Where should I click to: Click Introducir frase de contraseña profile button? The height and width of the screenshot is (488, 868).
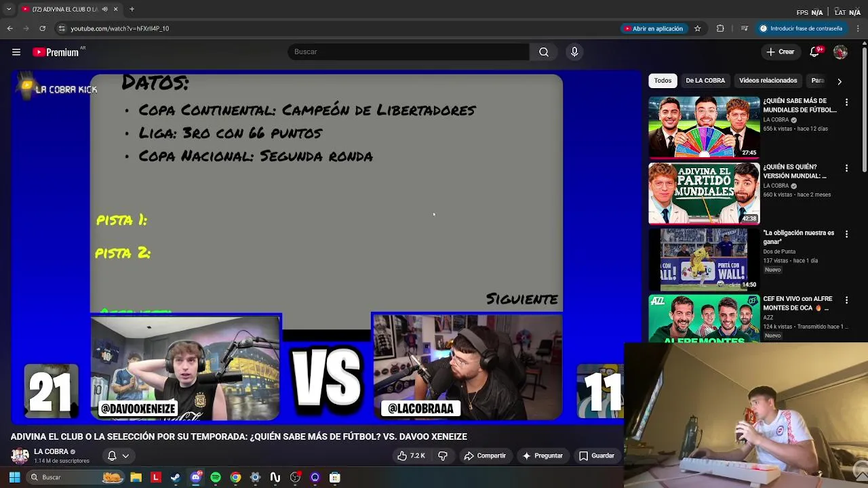[x=800, y=28]
